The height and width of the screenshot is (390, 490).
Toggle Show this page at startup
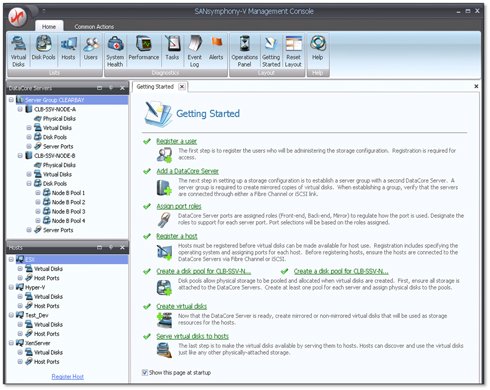pos(145,372)
